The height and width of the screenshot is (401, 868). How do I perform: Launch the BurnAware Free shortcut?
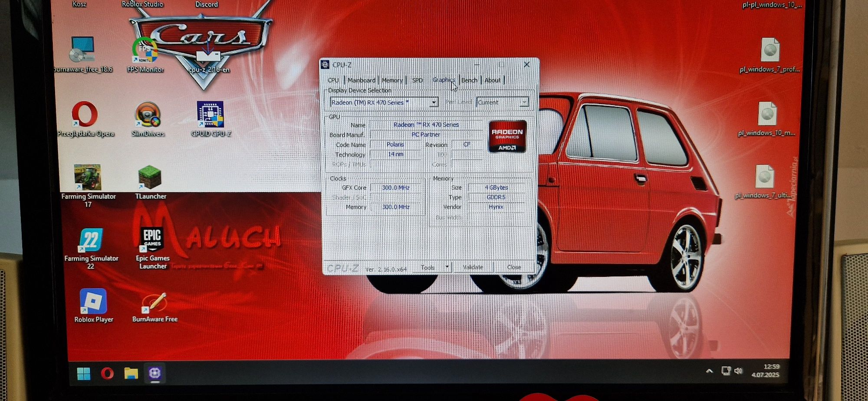pyautogui.click(x=155, y=307)
